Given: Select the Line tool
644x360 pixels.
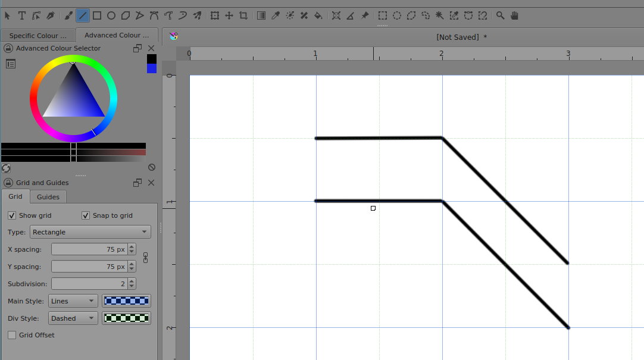Looking at the screenshot, I should pyautogui.click(x=83, y=15).
